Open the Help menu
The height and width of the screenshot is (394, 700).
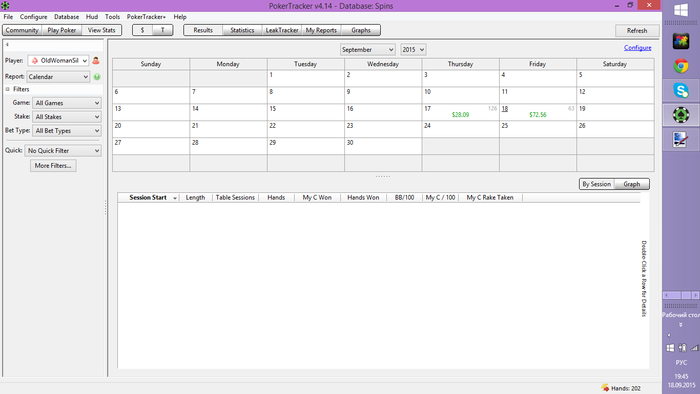[180, 17]
